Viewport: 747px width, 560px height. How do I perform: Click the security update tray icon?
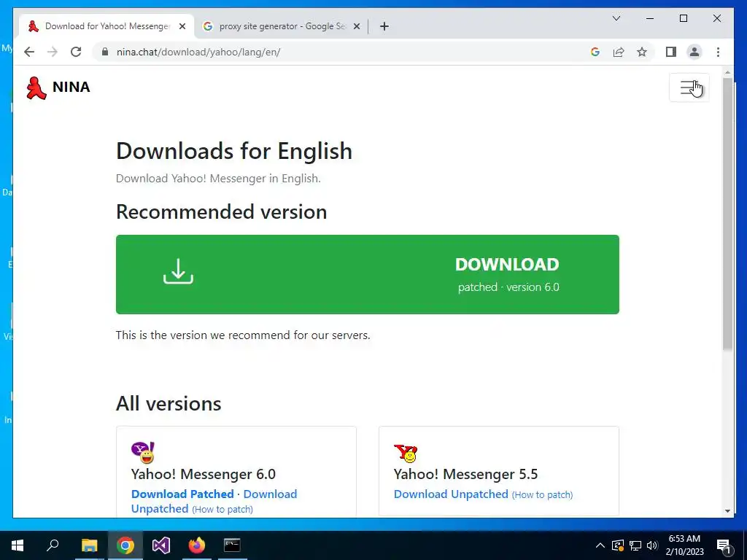tap(617, 545)
